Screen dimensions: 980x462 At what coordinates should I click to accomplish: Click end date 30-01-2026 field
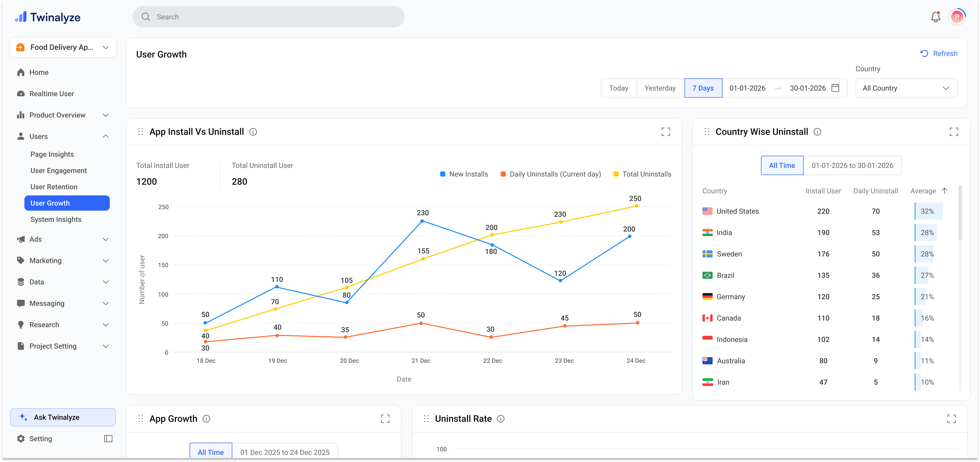point(808,88)
